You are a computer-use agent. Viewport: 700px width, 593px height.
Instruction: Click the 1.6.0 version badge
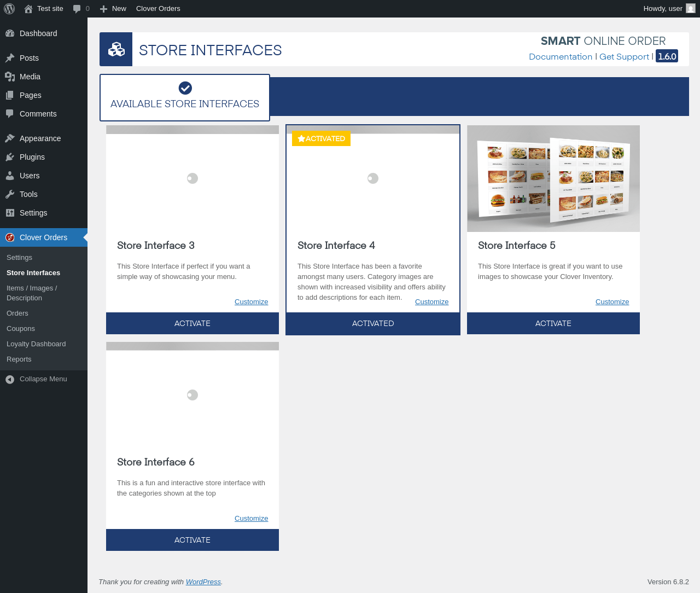[x=667, y=56]
